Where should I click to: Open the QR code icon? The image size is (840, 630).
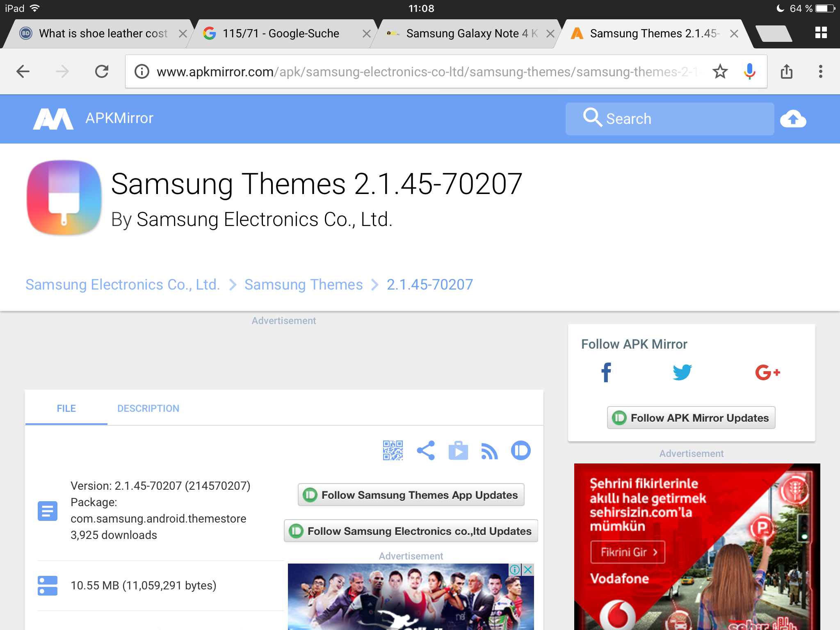pyautogui.click(x=393, y=450)
